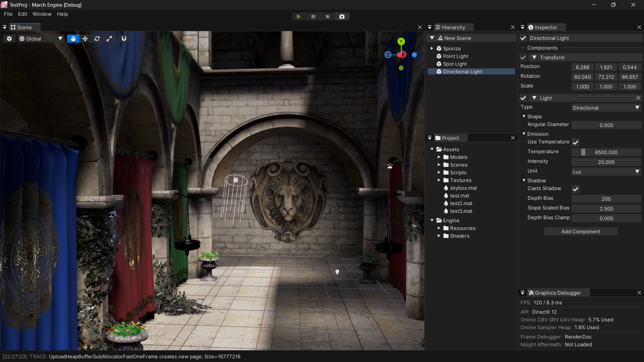Click the Slope Scaled Bias field
The height and width of the screenshot is (362, 644).
606,208
